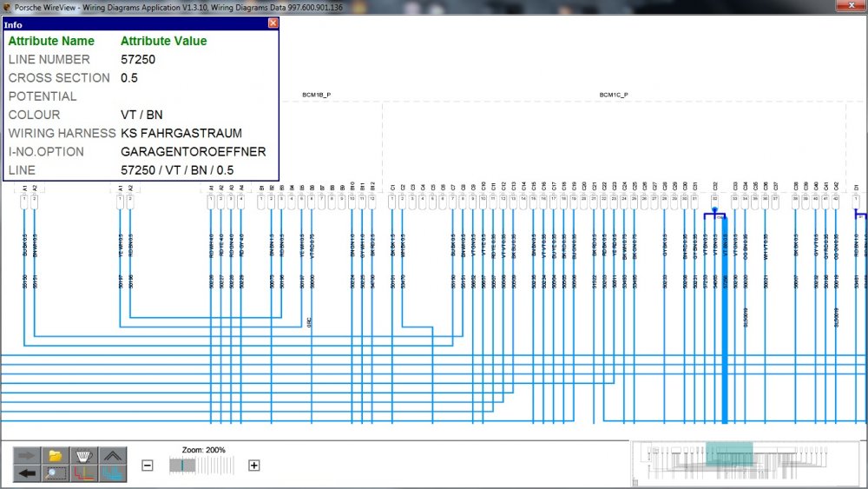
Task: Increase zoom with the plus button
Action: pyautogui.click(x=254, y=466)
